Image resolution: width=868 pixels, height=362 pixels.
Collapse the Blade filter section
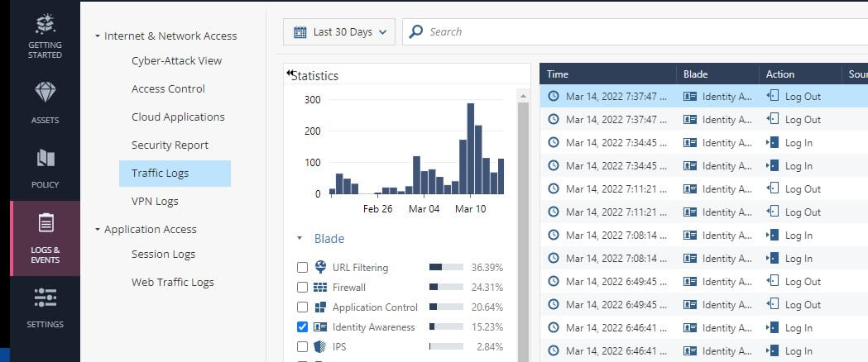(300, 239)
